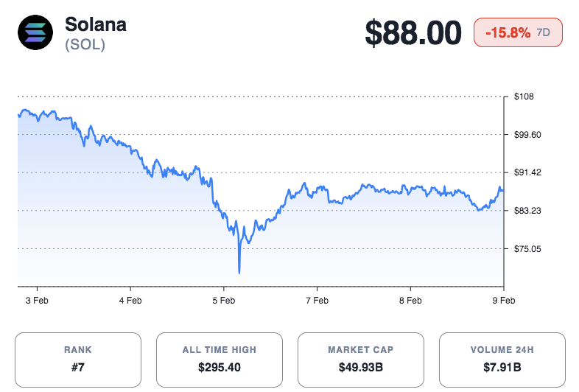Click the 8 Feb date label
This screenshot has width=579, height=392.
[410, 301]
